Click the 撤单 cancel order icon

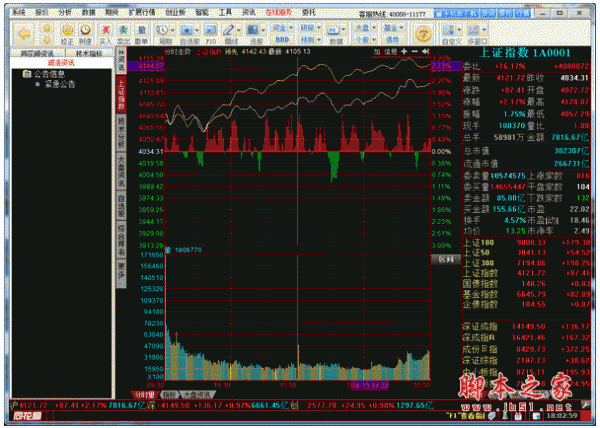click(141, 30)
